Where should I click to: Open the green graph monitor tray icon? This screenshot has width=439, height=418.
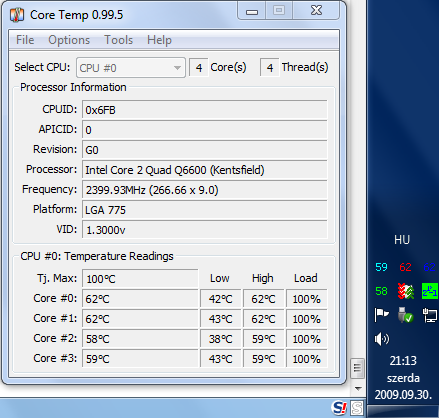(430, 291)
